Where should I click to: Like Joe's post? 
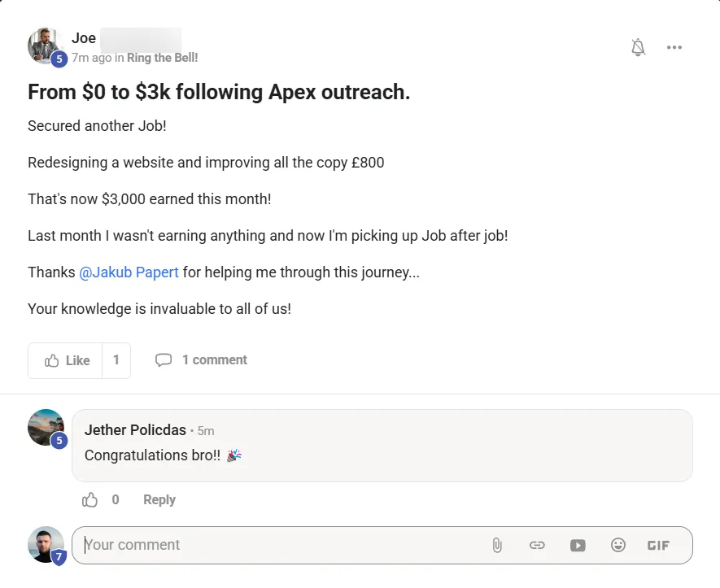tap(65, 360)
